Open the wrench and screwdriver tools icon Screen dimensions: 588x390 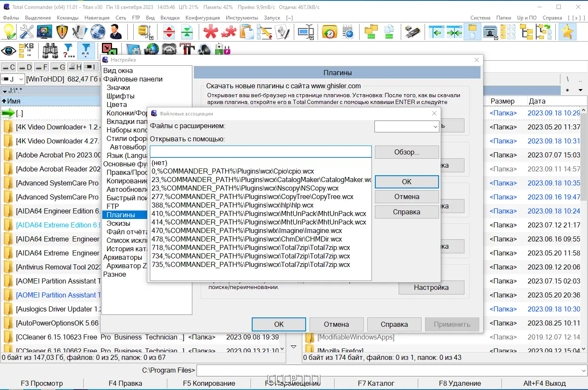[x=27, y=32]
